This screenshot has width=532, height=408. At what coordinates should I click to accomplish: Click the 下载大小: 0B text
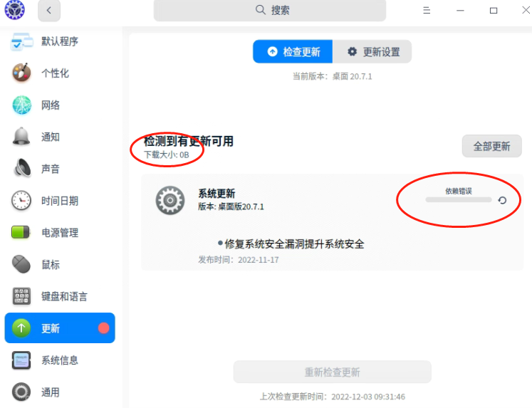coord(167,155)
